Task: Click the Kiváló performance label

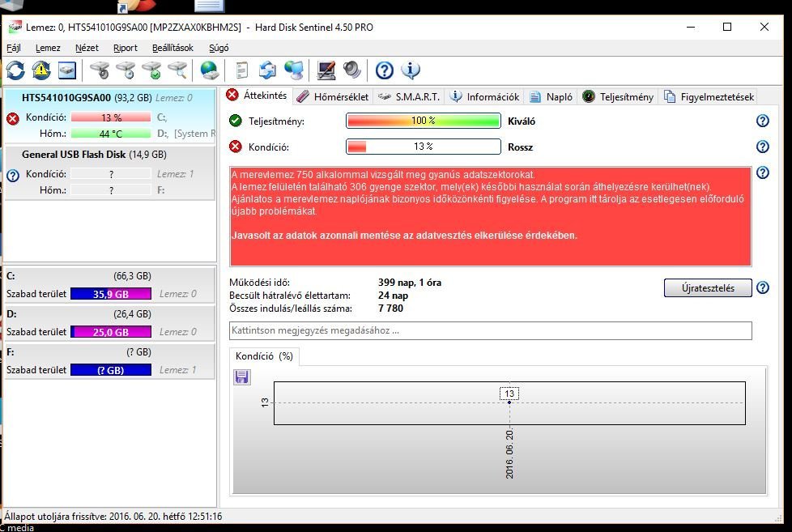Action: tap(522, 121)
